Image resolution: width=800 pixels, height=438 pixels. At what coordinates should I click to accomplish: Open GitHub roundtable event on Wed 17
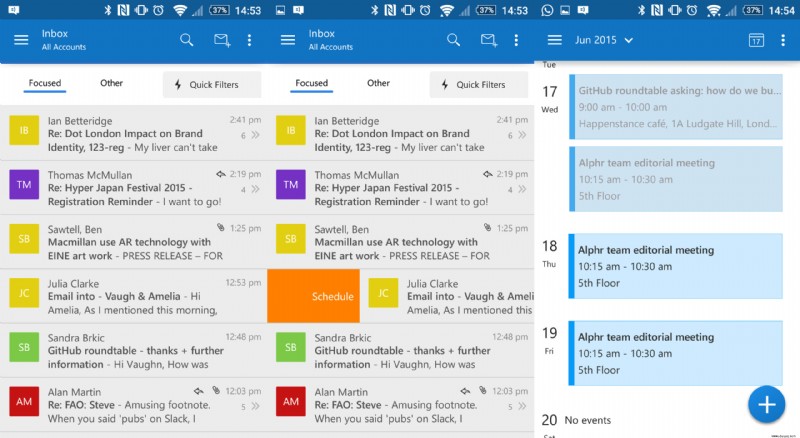point(676,107)
